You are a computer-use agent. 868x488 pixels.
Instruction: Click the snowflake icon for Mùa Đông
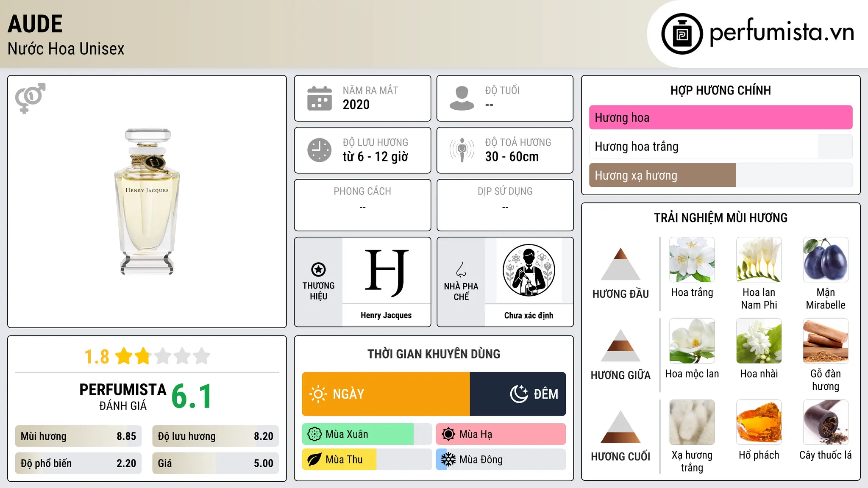448,460
